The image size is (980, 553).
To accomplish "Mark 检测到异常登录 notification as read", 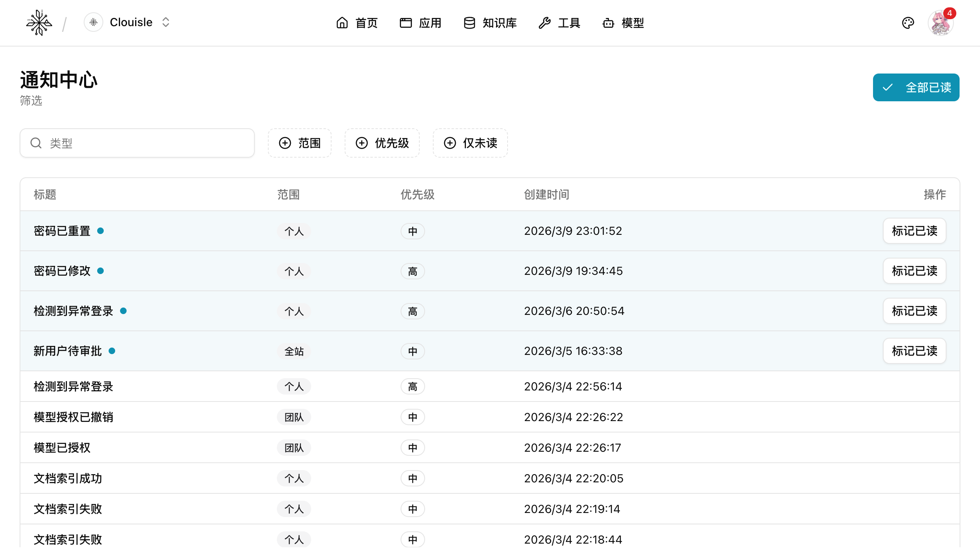I will (x=914, y=311).
